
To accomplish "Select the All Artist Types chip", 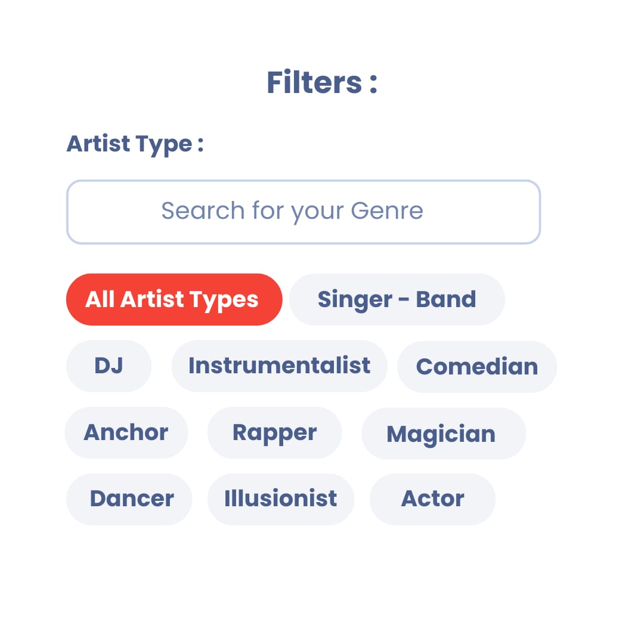I will click(174, 299).
